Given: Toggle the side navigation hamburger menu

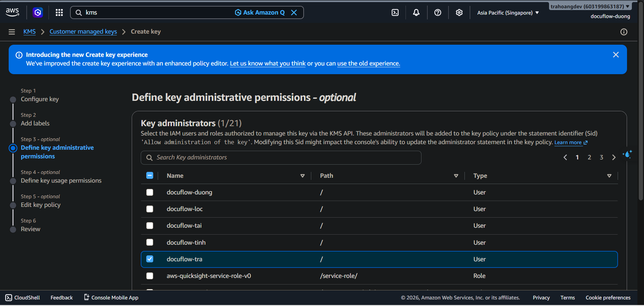Looking at the screenshot, I should click(12, 32).
